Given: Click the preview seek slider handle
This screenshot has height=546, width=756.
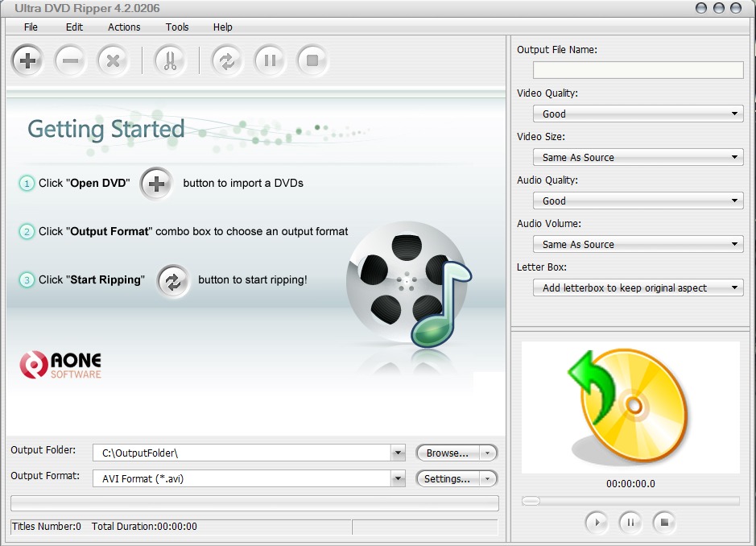Looking at the screenshot, I should (x=531, y=501).
